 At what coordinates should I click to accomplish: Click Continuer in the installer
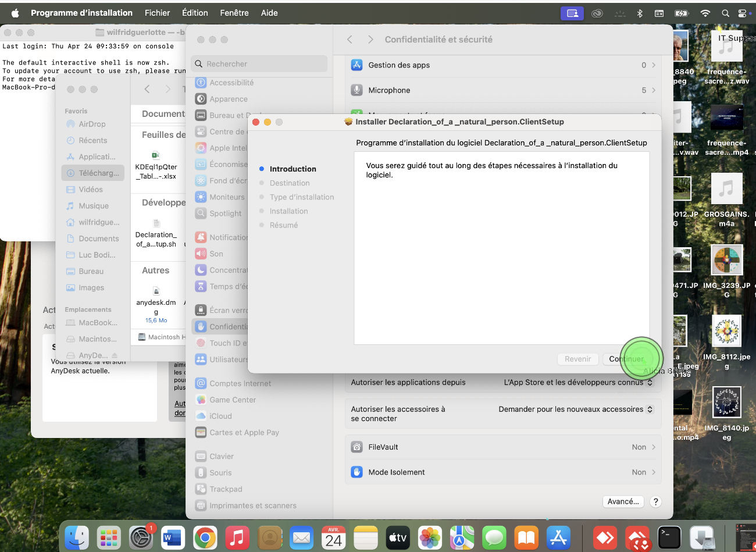pyautogui.click(x=626, y=359)
